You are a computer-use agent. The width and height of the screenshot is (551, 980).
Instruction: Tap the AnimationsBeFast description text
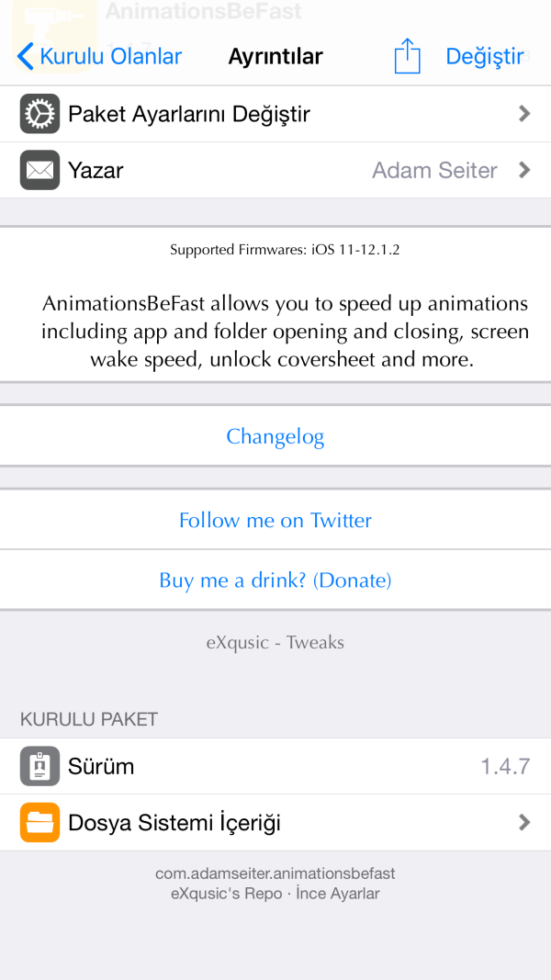(285, 332)
